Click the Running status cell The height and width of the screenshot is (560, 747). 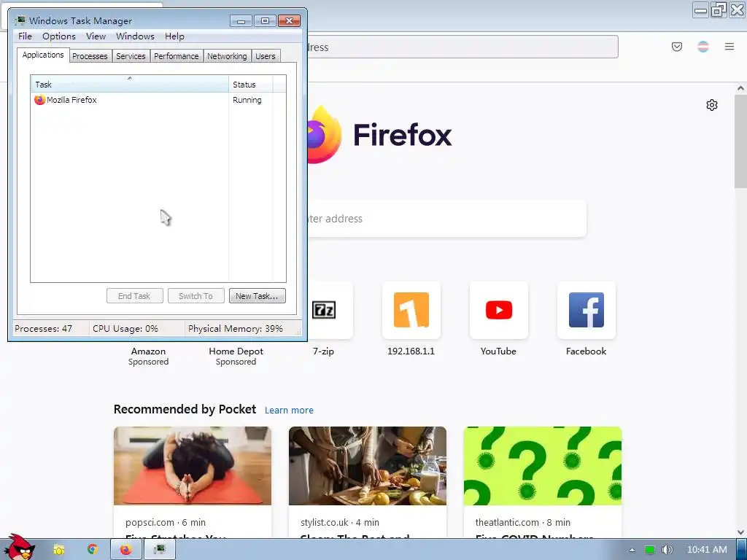coord(247,100)
